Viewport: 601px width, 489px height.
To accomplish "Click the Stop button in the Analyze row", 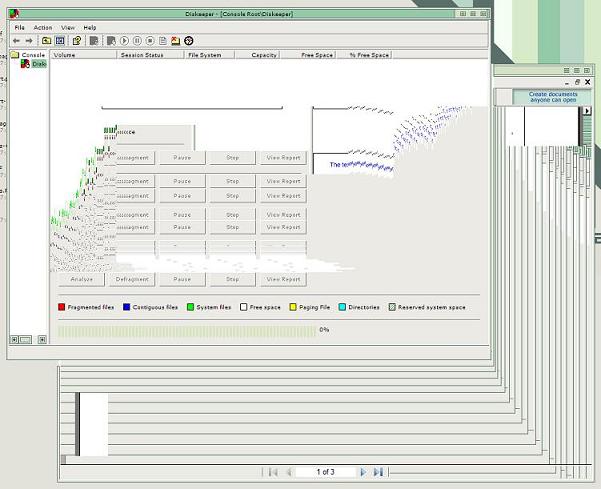I will tap(233, 279).
